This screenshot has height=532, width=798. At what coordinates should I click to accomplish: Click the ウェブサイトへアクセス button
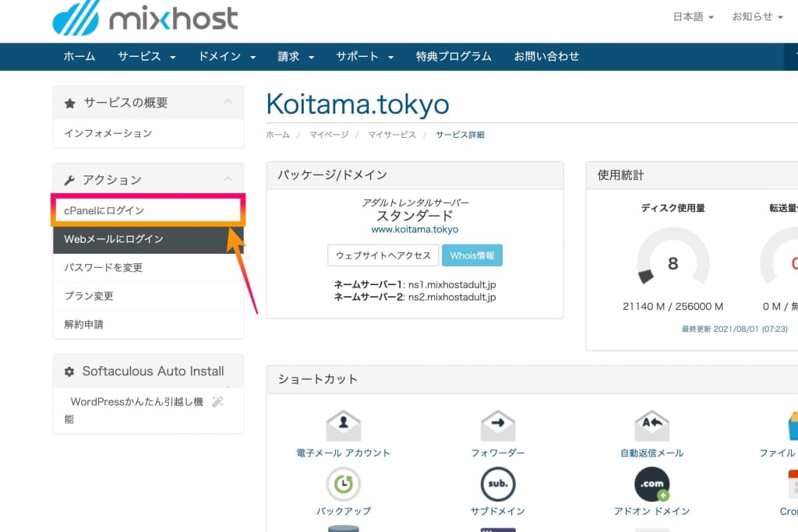[383, 255]
